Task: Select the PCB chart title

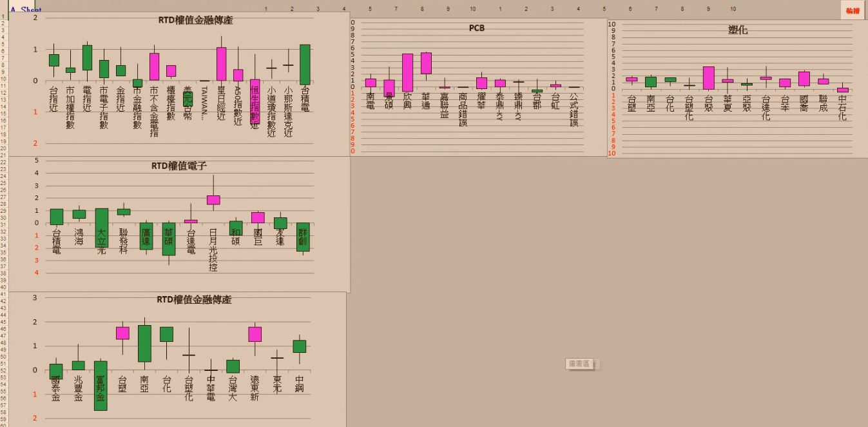Action: tap(477, 28)
